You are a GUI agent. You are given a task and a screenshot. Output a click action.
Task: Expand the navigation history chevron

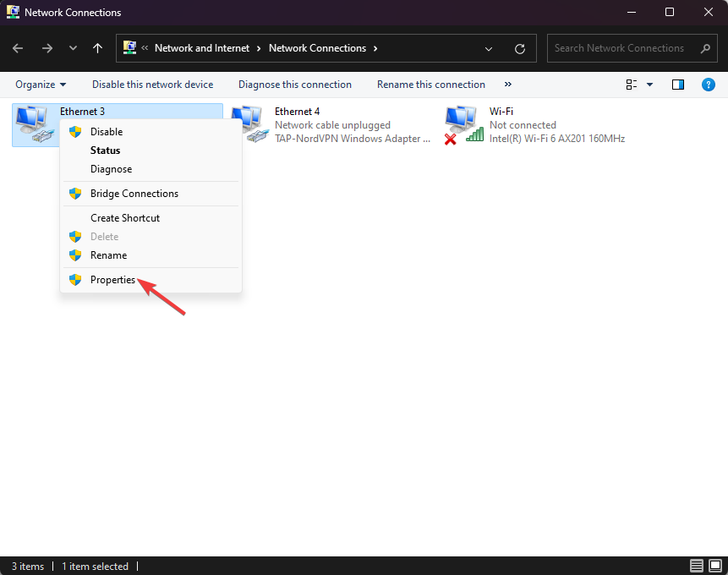[x=73, y=48]
